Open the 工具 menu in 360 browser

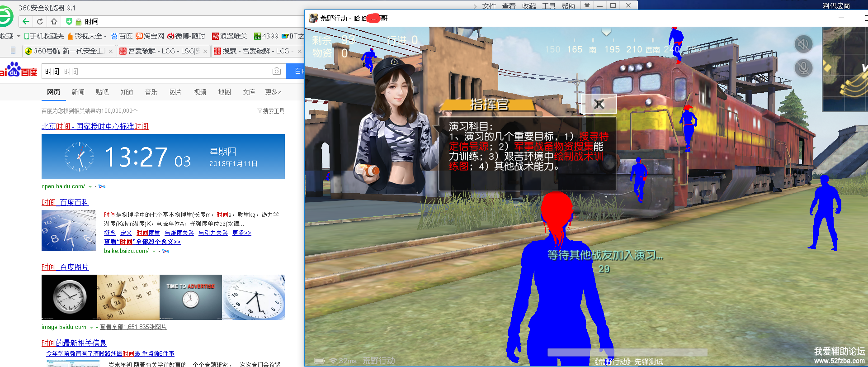click(549, 6)
